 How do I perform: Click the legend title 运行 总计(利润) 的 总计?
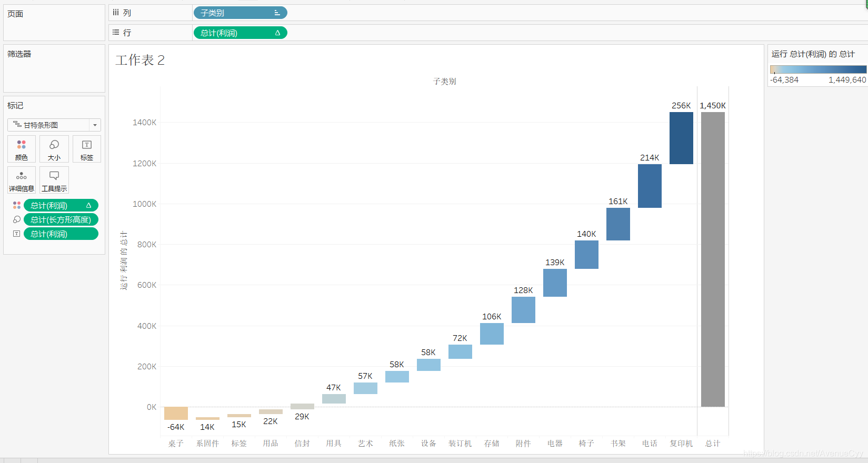point(813,54)
